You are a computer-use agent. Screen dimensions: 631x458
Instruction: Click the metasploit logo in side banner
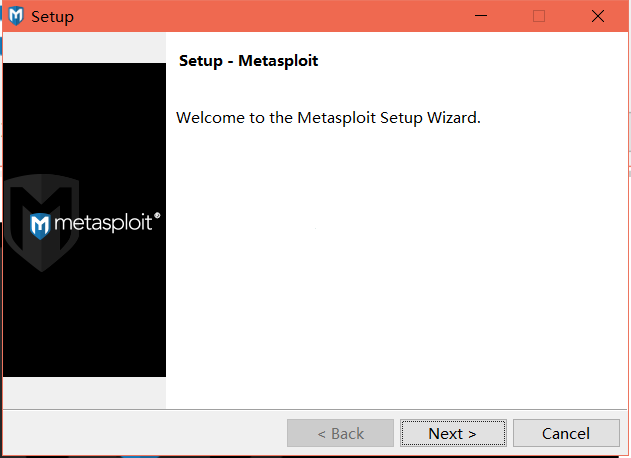click(95, 225)
